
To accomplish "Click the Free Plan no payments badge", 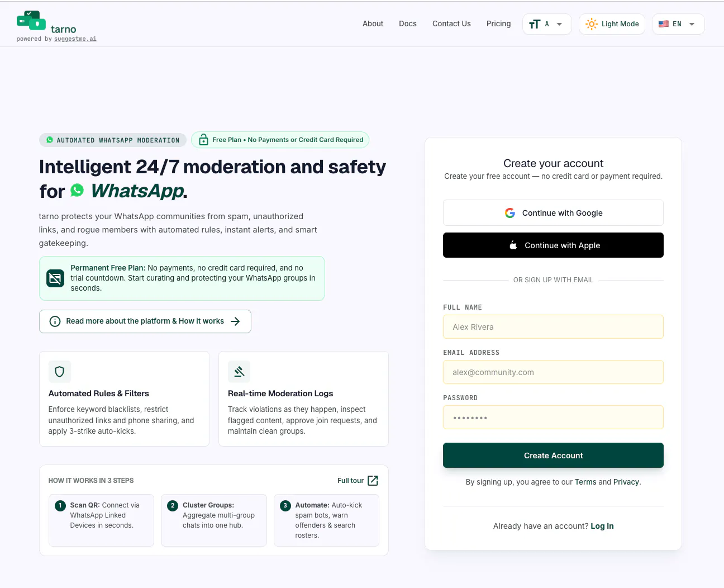I will [280, 140].
